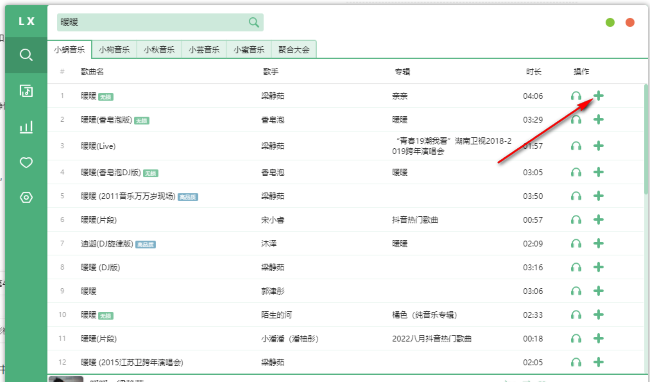Screen dimensions: 650x382
Task: Select song row 7 by 沐泽
Action: coord(346,244)
